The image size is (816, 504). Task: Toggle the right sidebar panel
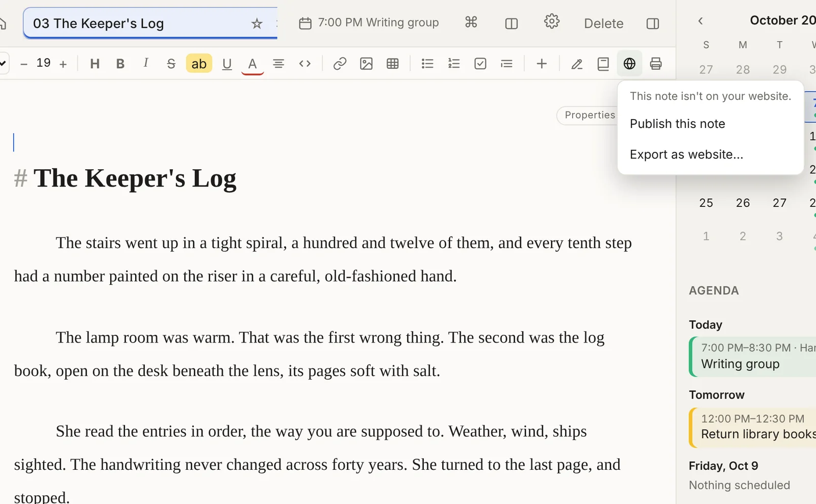(653, 23)
